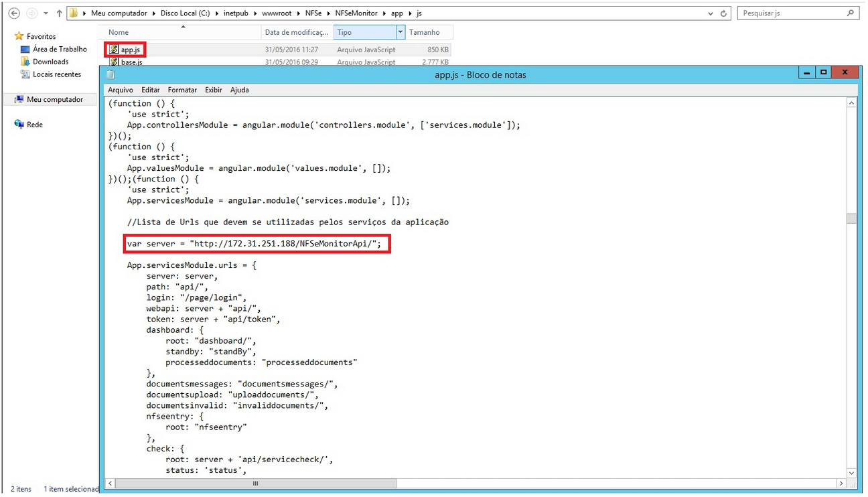Click the Locais recentes icon

[25, 74]
